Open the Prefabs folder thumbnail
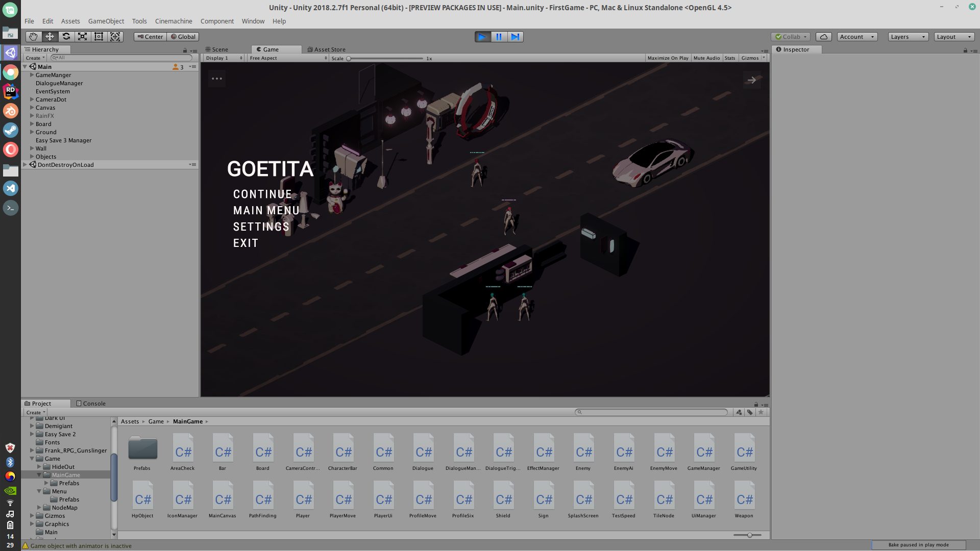This screenshot has width=980, height=551. (x=142, y=452)
